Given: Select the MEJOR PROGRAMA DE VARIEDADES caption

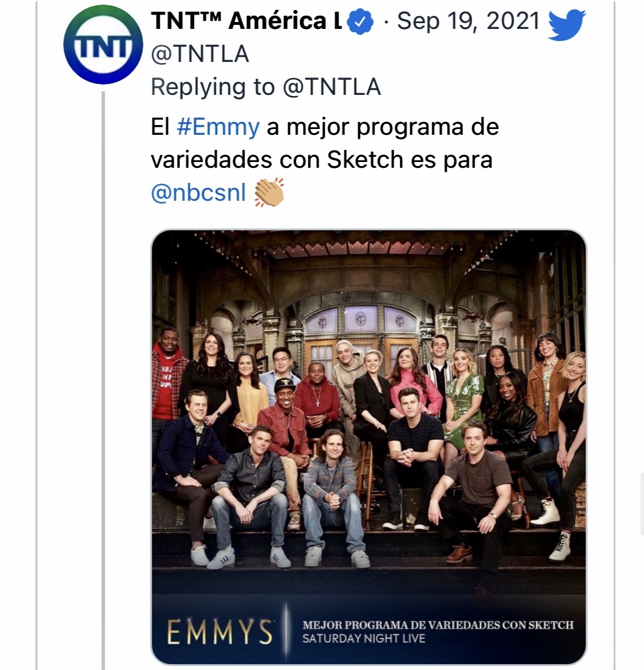Looking at the screenshot, I should click(x=438, y=625).
